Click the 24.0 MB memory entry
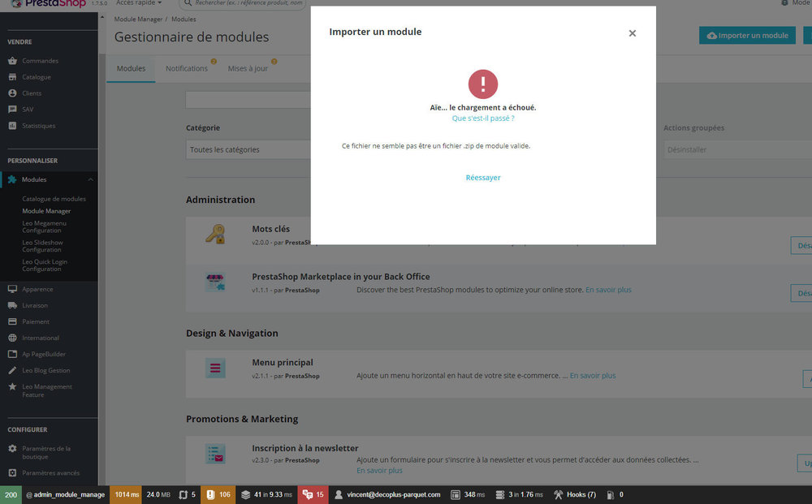 158,495
